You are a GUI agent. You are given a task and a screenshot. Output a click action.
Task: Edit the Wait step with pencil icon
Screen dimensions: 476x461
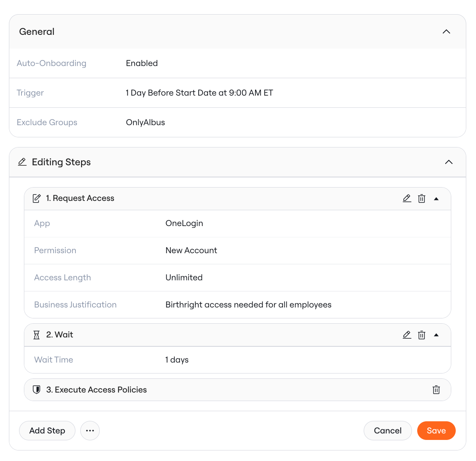coord(407,335)
